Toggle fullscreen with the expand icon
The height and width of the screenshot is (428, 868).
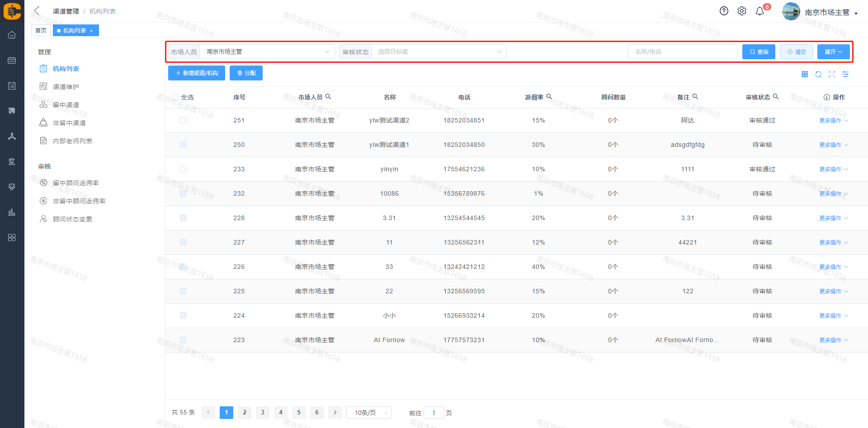832,74
